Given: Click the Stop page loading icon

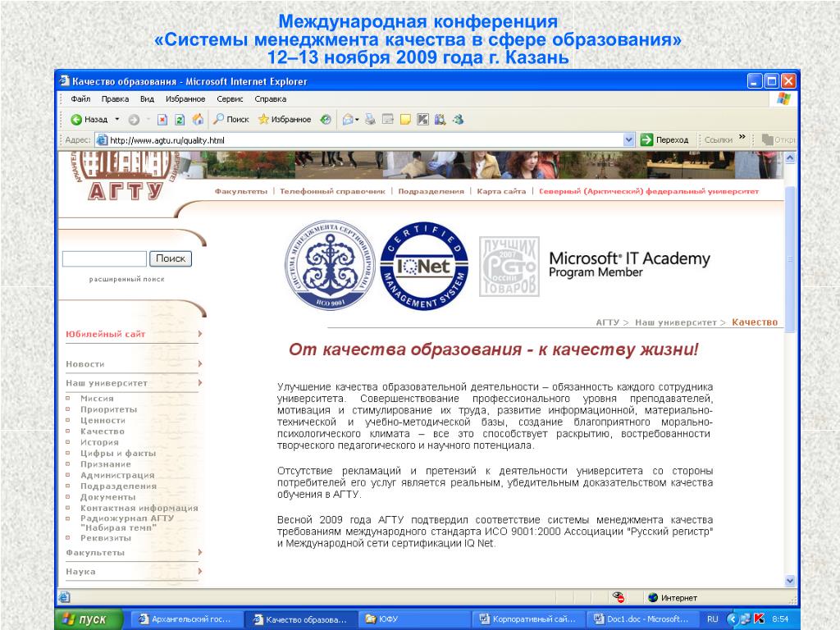Looking at the screenshot, I should click(x=162, y=120).
